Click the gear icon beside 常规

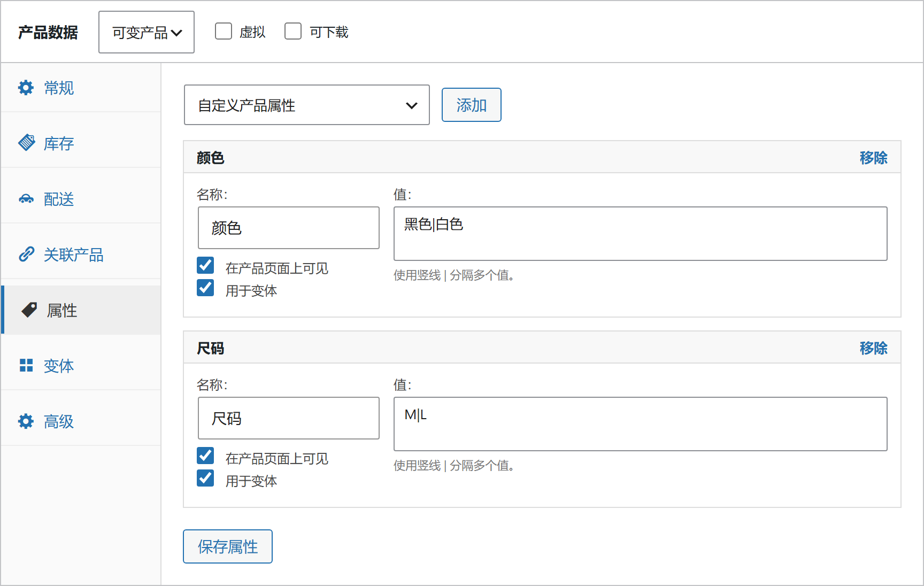tap(26, 88)
